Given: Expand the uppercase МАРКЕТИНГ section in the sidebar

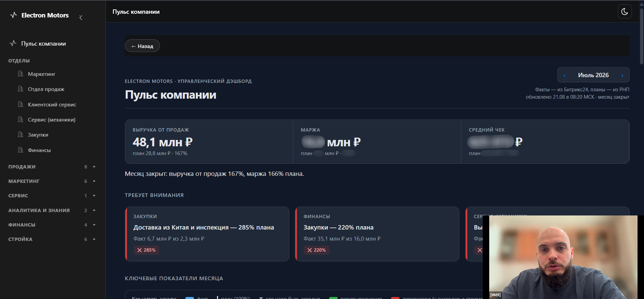Looking at the screenshot, I should coord(52,181).
